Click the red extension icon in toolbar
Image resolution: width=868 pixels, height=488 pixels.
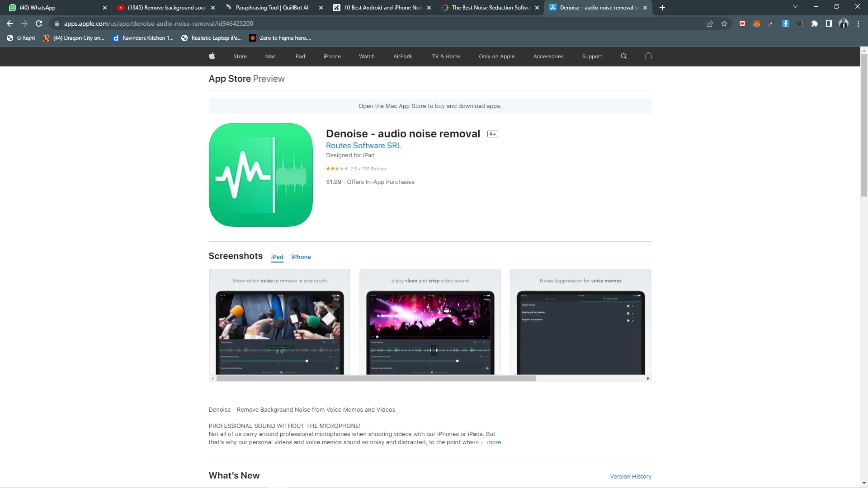[x=742, y=23]
